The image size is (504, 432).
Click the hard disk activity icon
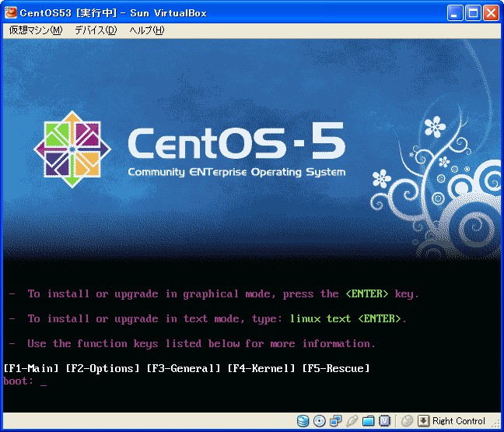coord(303,421)
